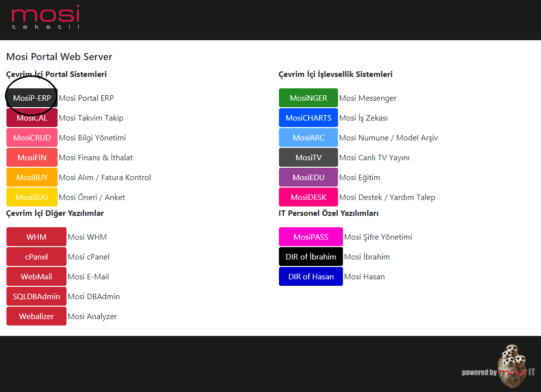
Task: Open the MosiP-ERP portal button
Action: (x=32, y=98)
